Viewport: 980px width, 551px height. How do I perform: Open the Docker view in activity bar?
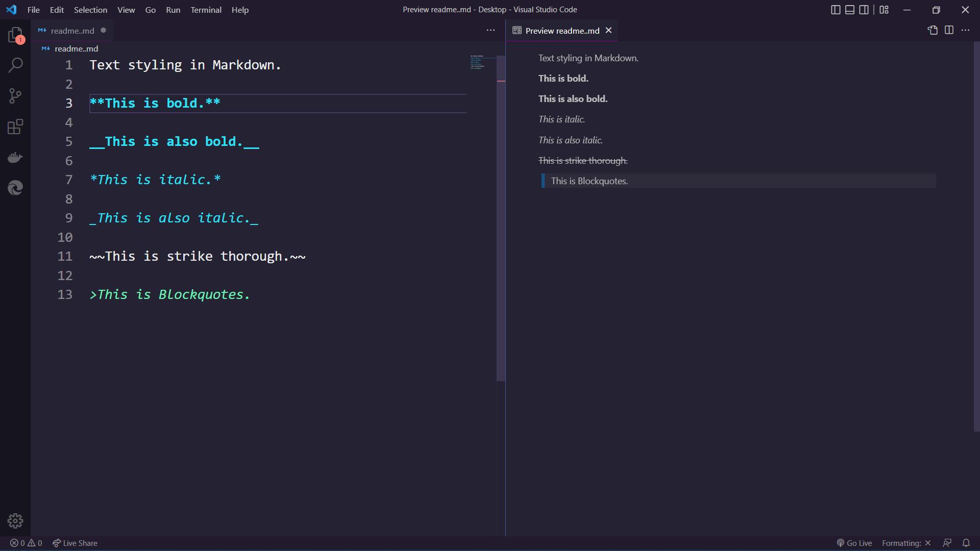point(15,157)
